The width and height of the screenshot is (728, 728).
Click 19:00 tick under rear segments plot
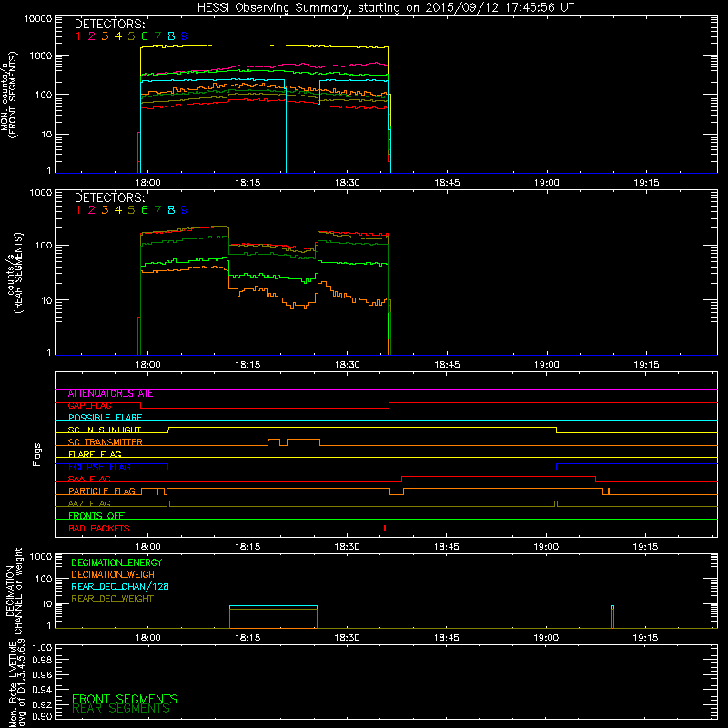click(547, 365)
